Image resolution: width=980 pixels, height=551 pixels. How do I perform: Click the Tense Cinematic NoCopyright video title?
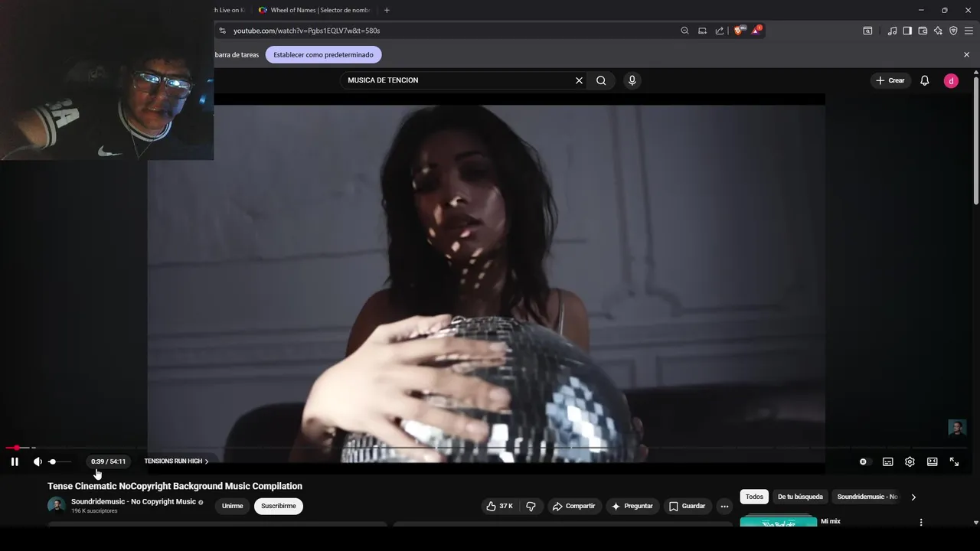tap(175, 486)
